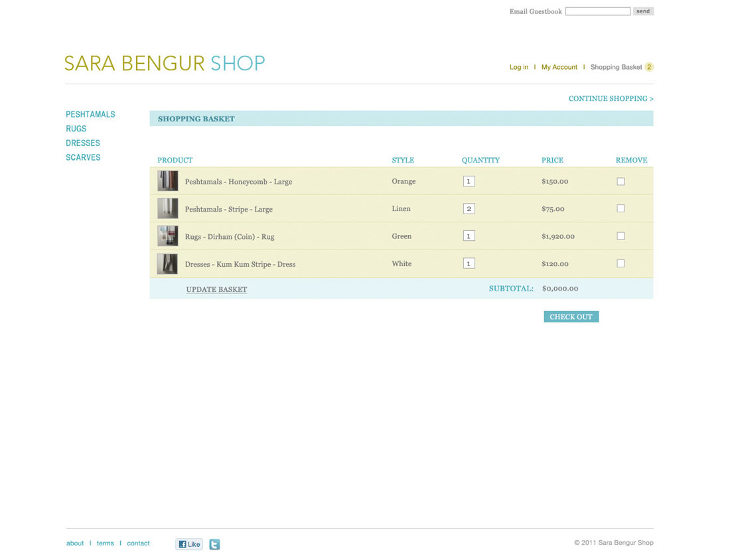730x560 pixels.
Task: Open the Stripe peshtamal product thumbnail
Action: [167, 208]
